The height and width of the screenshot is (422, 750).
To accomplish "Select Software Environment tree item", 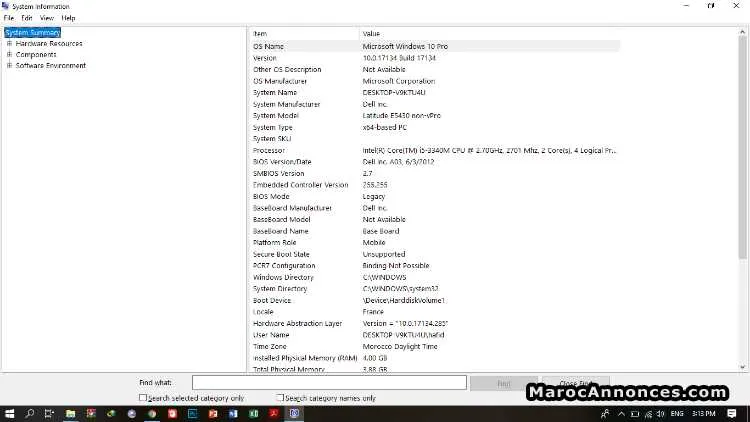I will 51,66.
